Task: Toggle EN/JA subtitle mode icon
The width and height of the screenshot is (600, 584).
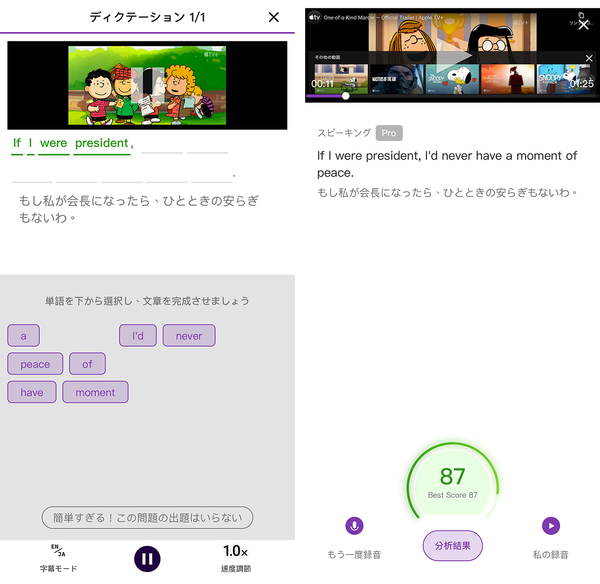Action: (x=59, y=550)
